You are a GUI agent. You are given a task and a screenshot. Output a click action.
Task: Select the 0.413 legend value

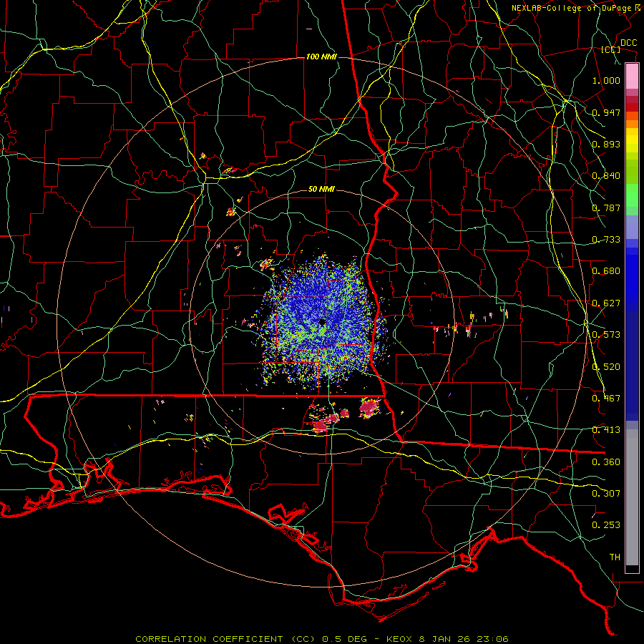click(x=606, y=430)
